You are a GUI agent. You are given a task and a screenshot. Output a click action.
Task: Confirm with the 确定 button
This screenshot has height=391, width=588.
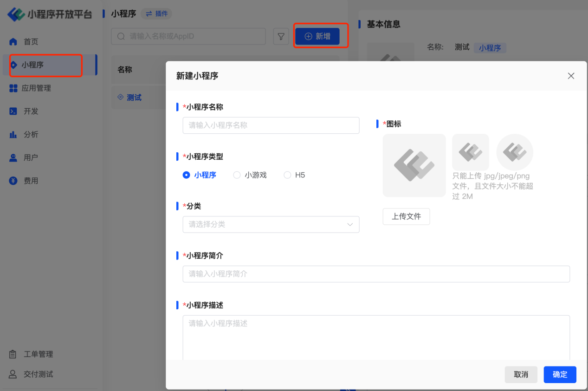(x=560, y=374)
